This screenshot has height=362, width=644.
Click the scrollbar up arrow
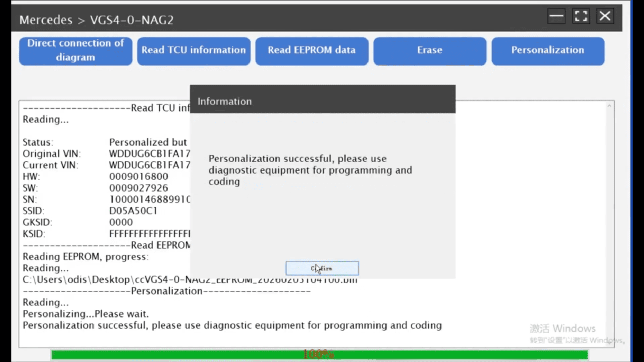[x=609, y=106]
